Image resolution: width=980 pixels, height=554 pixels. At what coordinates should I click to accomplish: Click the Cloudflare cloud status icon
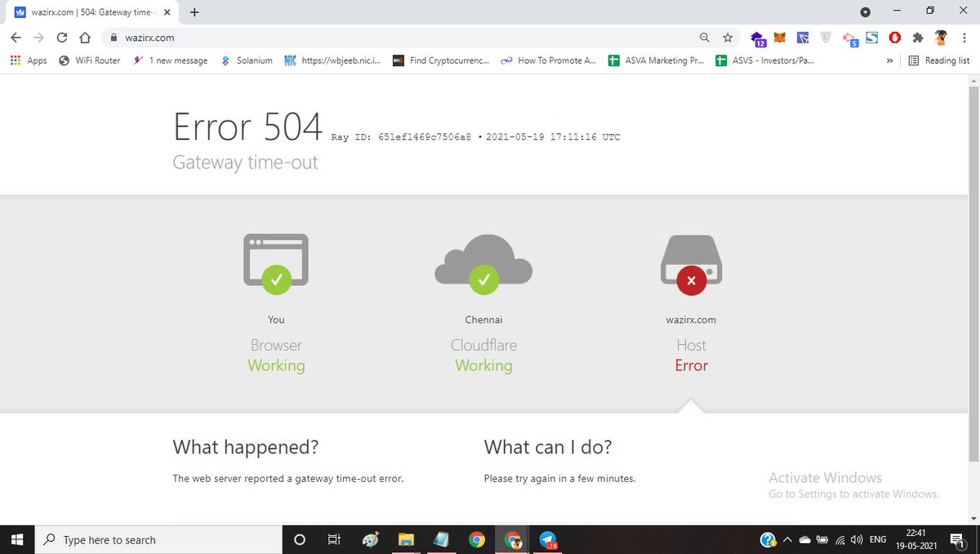pos(483,263)
